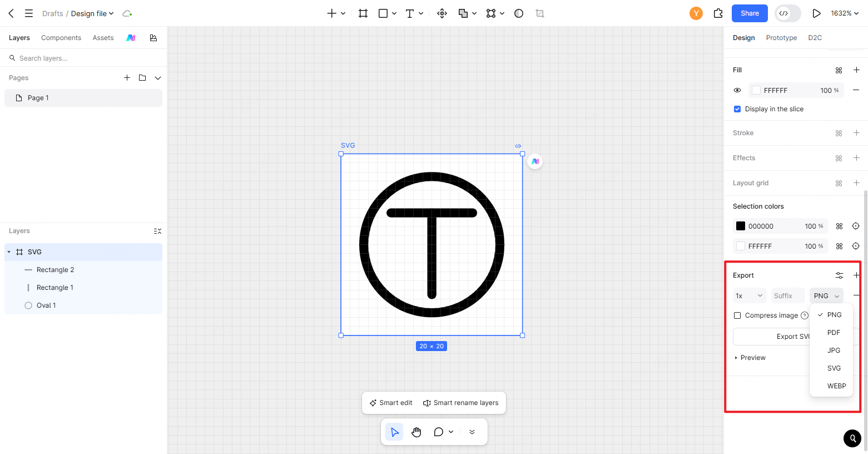Toggle fill visibility eye icon
This screenshot has width=868, height=454.
pos(737,90)
